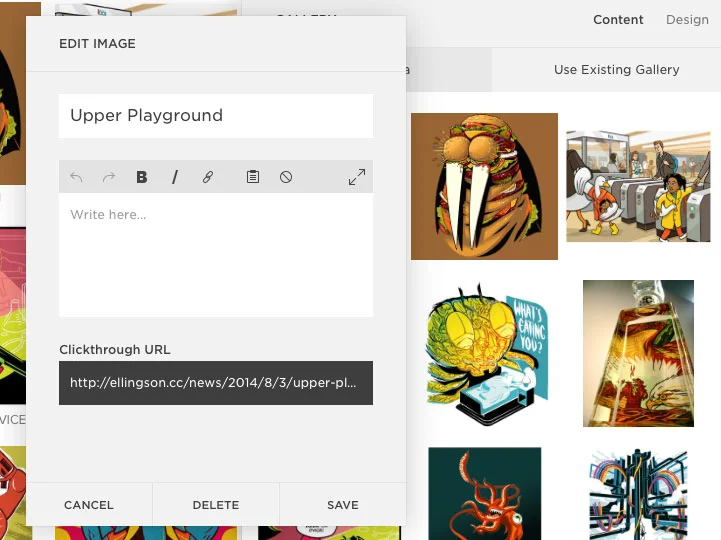Click the remove formatting circle-slash icon
Viewport: 721px width, 540px height.
tap(286, 177)
